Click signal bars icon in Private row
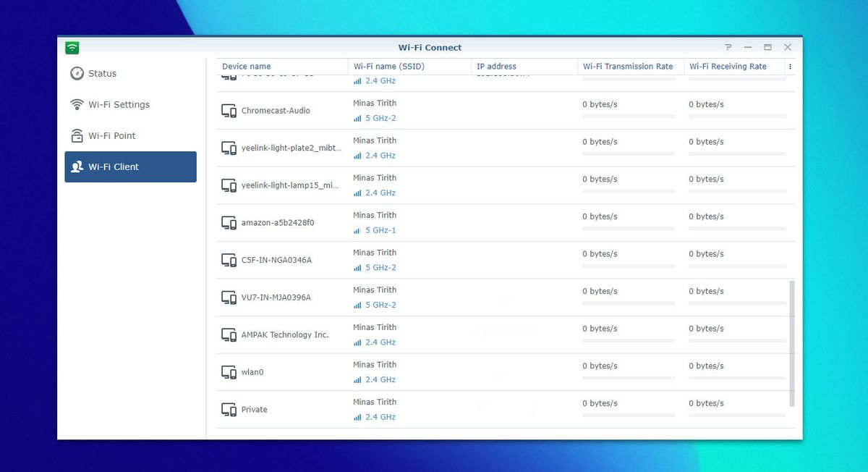Image resolution: width=868 pixels, height=472 pixels. (x=357, y=418)
